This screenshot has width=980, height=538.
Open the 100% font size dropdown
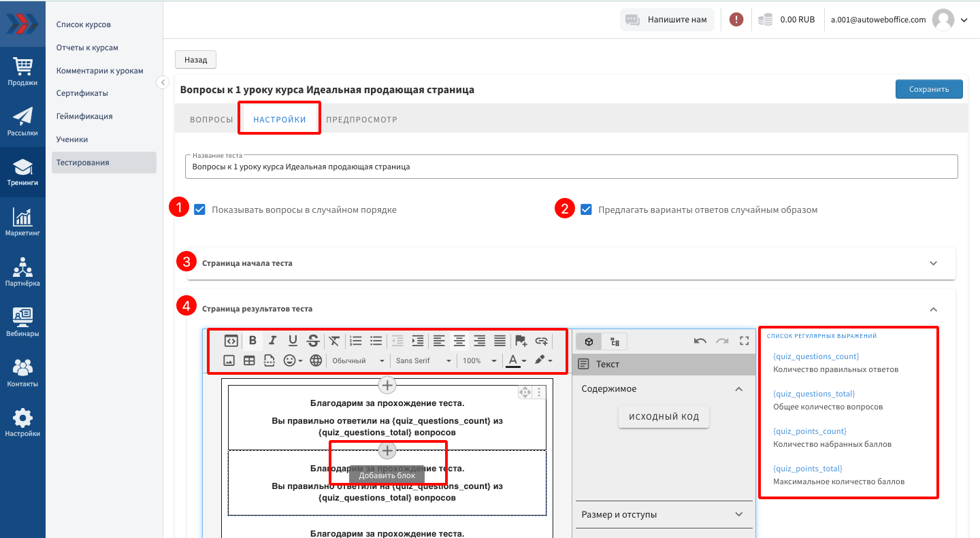pyautogui.click(x=479, y=360)
